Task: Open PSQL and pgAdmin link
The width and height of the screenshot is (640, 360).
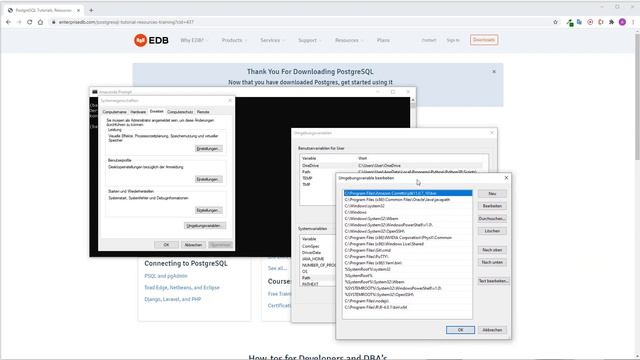Action: pyautogui.click(x=166, y=276)
